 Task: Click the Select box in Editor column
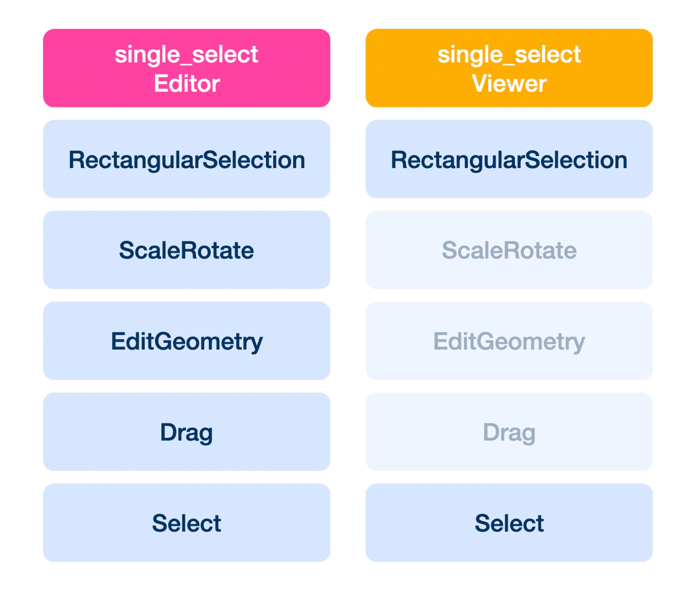tap(187, 523)
